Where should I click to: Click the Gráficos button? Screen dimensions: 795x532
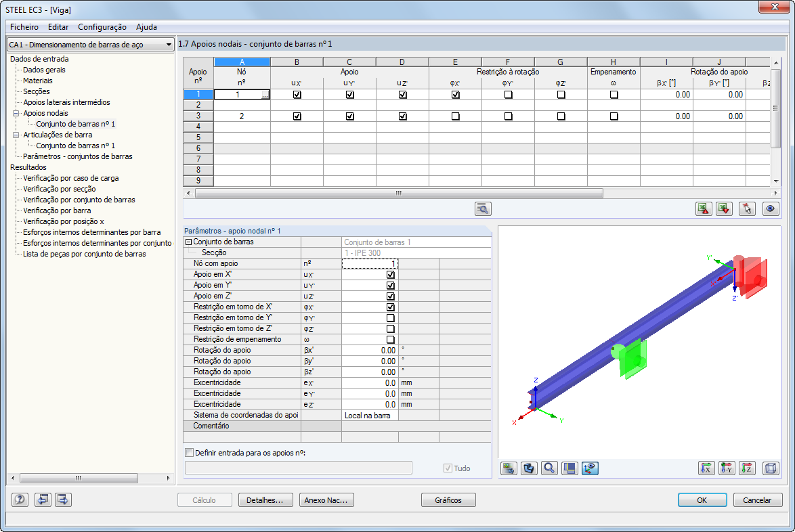[x=448, y=500]
